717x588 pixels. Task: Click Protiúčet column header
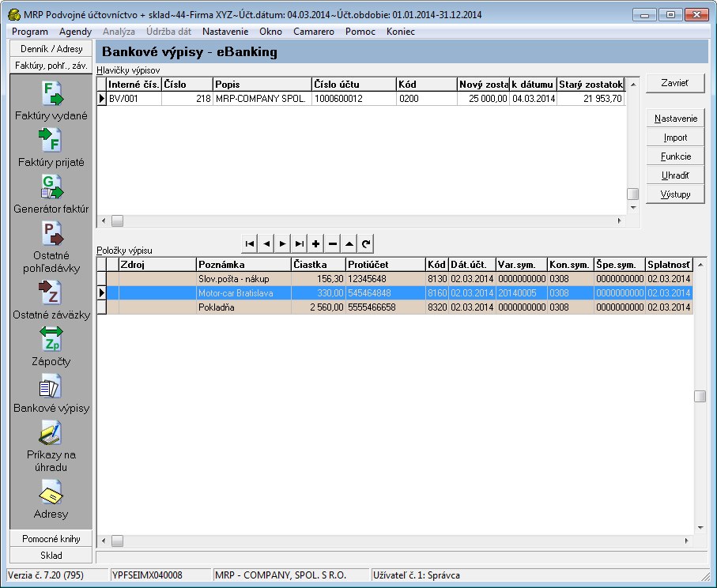click(386, 264)
